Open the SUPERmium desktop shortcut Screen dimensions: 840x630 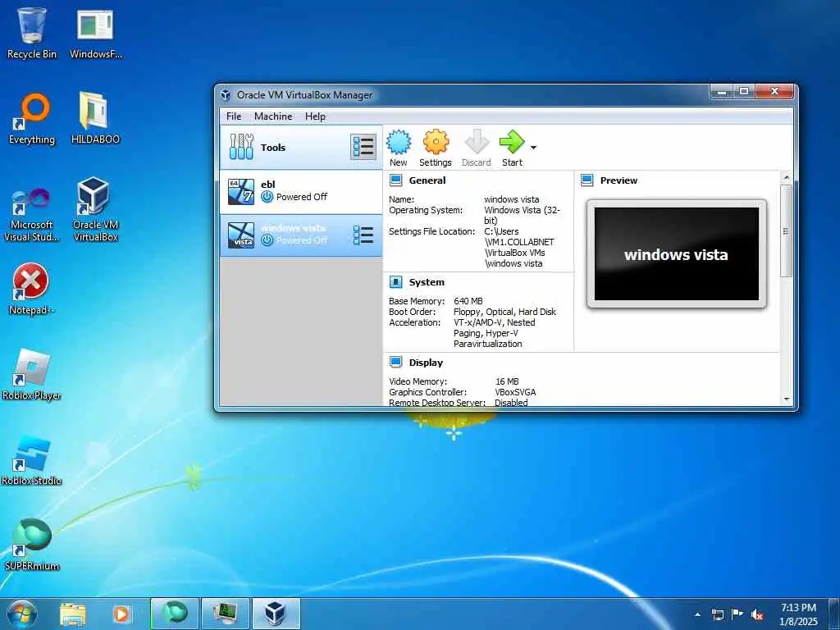point(32,544)
